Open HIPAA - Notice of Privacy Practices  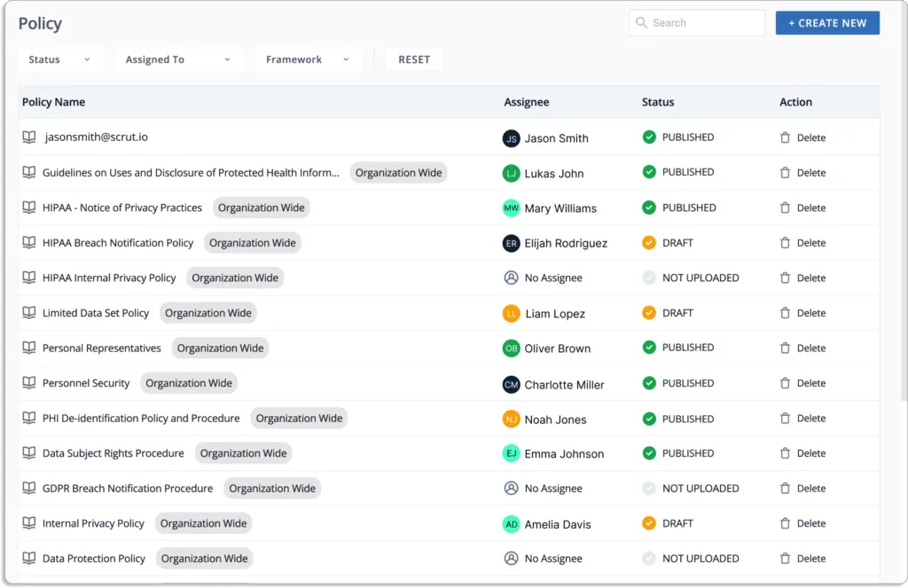point(122,208)
